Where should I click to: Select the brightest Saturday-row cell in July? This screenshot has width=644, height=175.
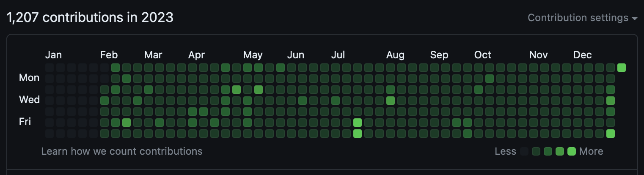pyautogui.click(x=358, y=134)
